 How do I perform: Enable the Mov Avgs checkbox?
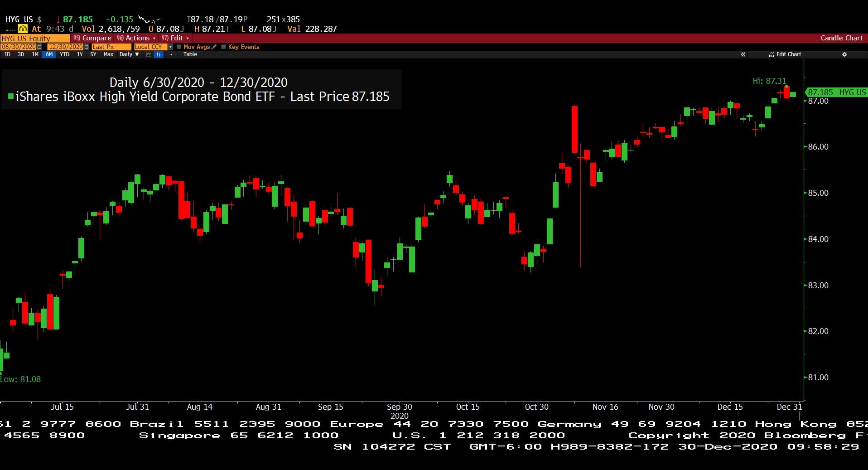click(x=179, y=47)
